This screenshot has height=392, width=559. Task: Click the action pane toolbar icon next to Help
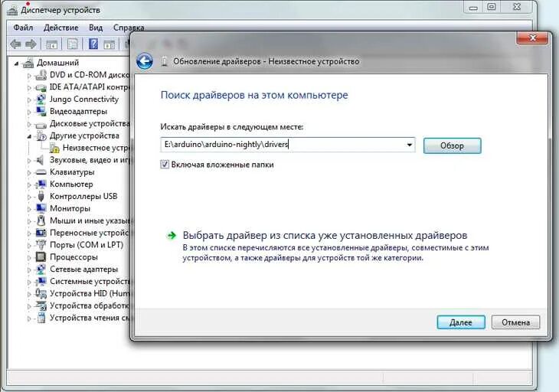tap(109, 44)
